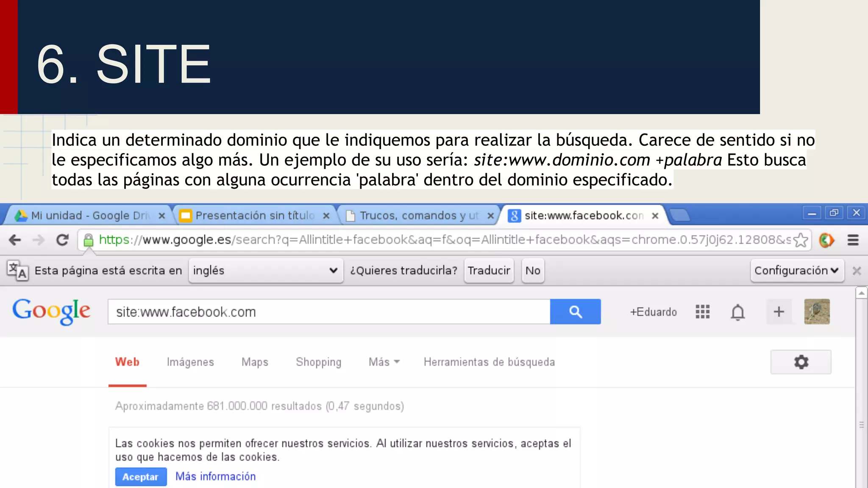Open the search settings gear
Image resolution: width=868 pixels, height=488 pixels.
801,362
